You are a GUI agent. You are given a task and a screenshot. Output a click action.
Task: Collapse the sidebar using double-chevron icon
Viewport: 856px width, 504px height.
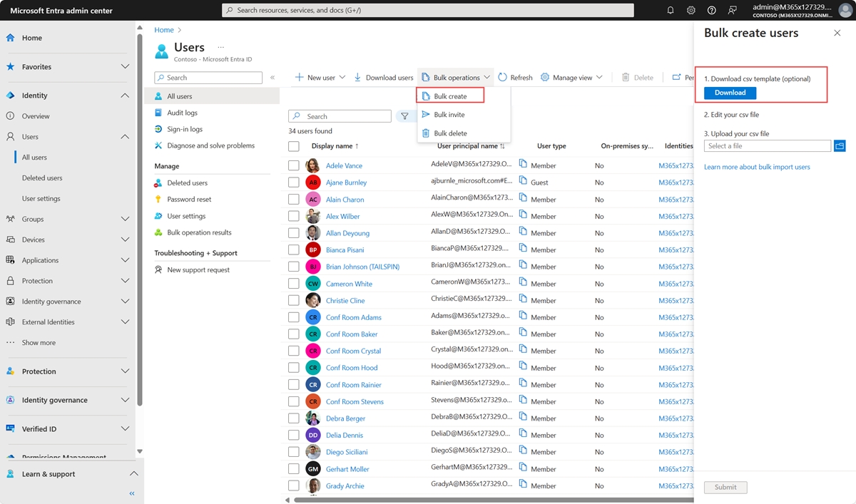point(132,493)
